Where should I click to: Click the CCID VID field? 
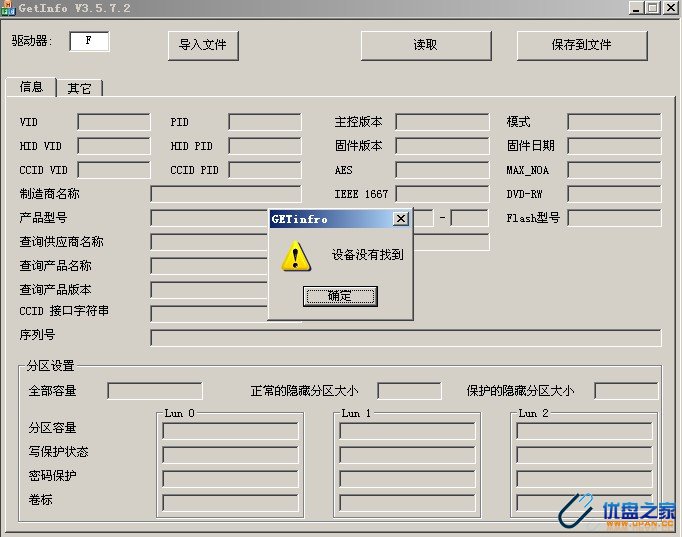pyautogui.click(x=114, y=170)
